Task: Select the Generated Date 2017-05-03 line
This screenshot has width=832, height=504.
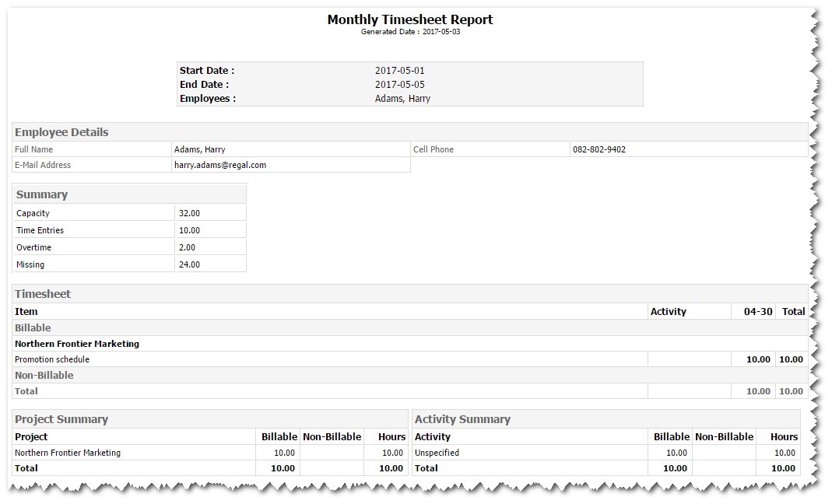Action: tap(410, 32)
